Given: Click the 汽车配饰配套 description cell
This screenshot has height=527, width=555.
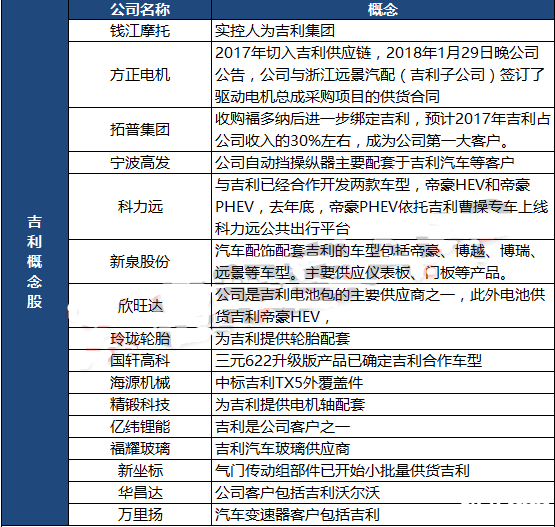Looking at the screenshot, I should coord(383,262).
